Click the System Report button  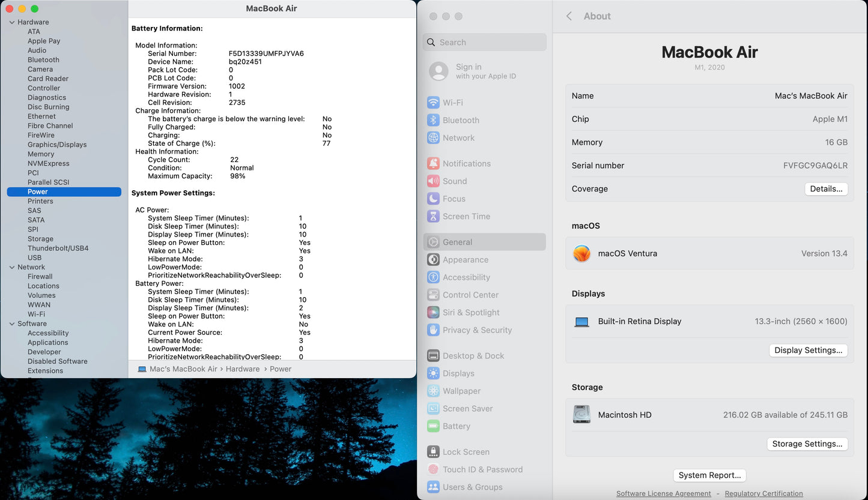(x=709, y=475)
